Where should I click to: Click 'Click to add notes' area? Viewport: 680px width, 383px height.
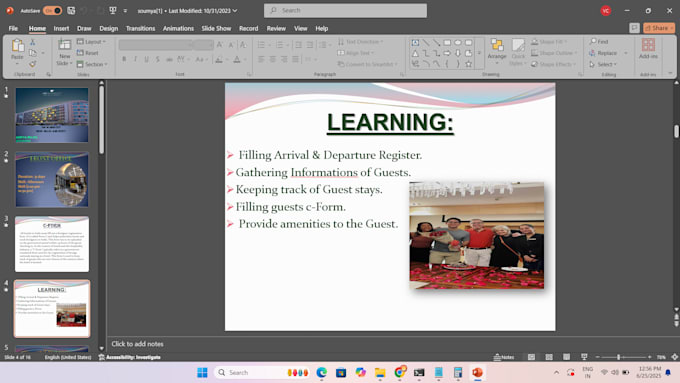pos(137,344)
